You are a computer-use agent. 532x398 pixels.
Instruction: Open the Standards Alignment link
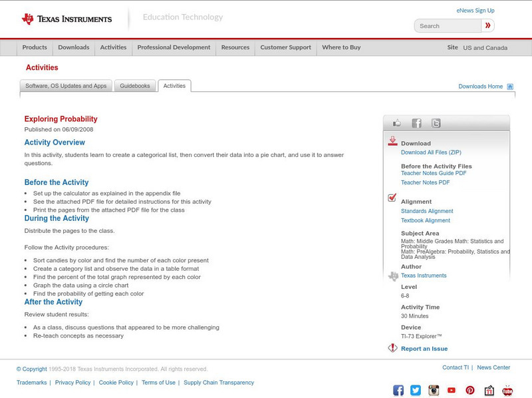pos(427,211)
